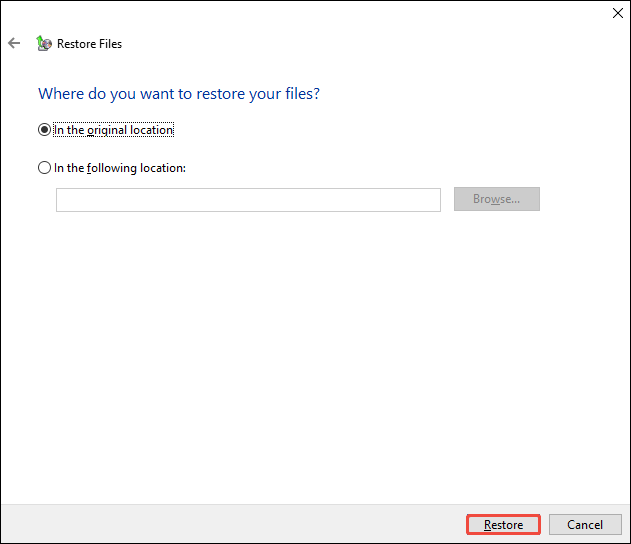Click the Restore Files wizard icon
The height and width of the screenshot is (544, 631).
(43, 44)
